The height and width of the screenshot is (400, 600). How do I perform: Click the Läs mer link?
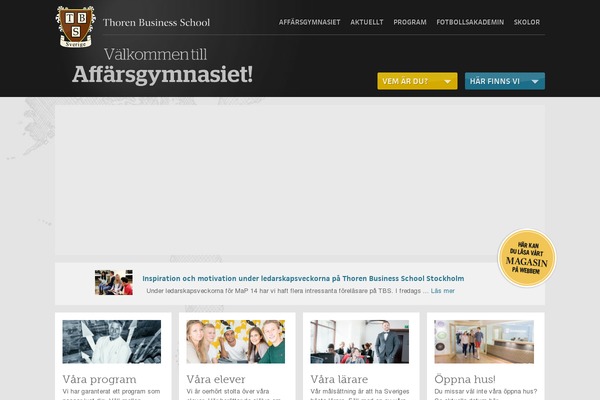[x=443, y=291]
